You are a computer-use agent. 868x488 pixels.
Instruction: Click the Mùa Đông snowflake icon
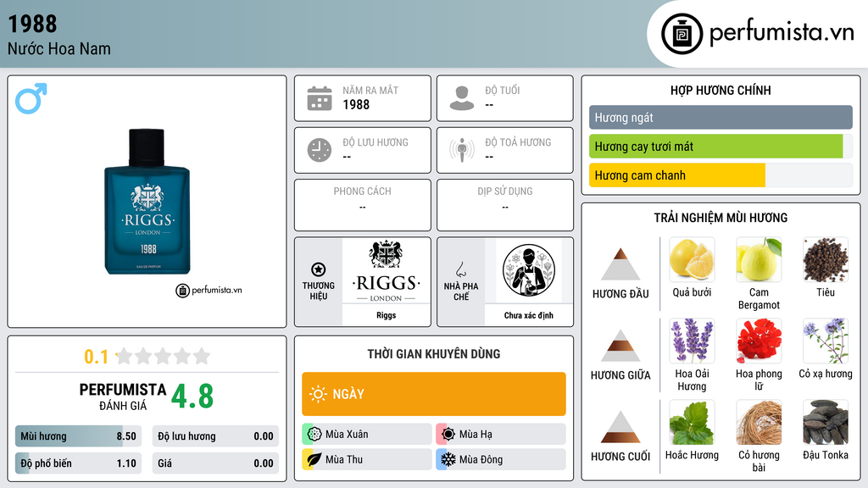pos(448,459)
